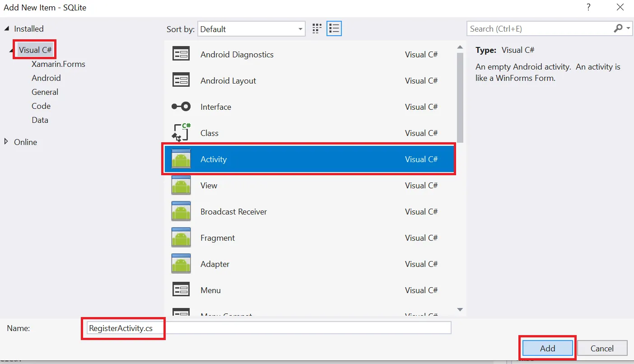The image size is (634, 364).
Task: Click the template list scroll up arrow
Action: pos(460,47)
